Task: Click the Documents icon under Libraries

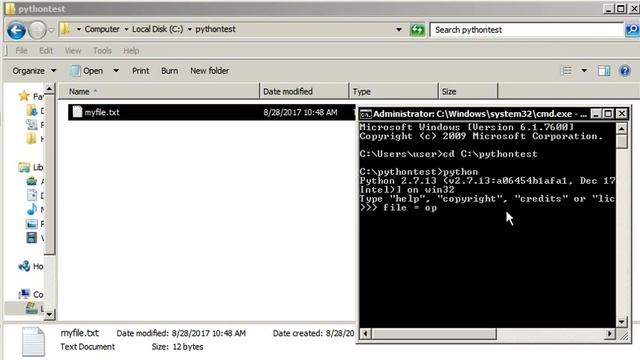Action: (x=31, y=195)
